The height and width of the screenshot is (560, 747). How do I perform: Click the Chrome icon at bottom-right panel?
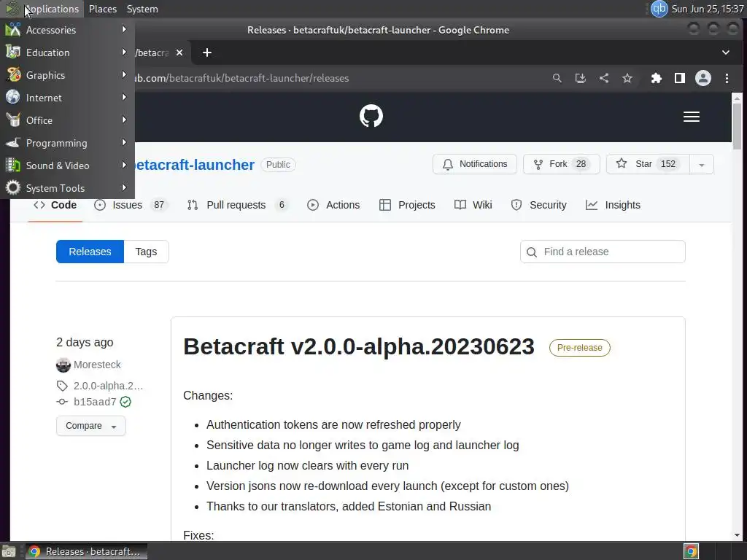[x=691, y=551]
